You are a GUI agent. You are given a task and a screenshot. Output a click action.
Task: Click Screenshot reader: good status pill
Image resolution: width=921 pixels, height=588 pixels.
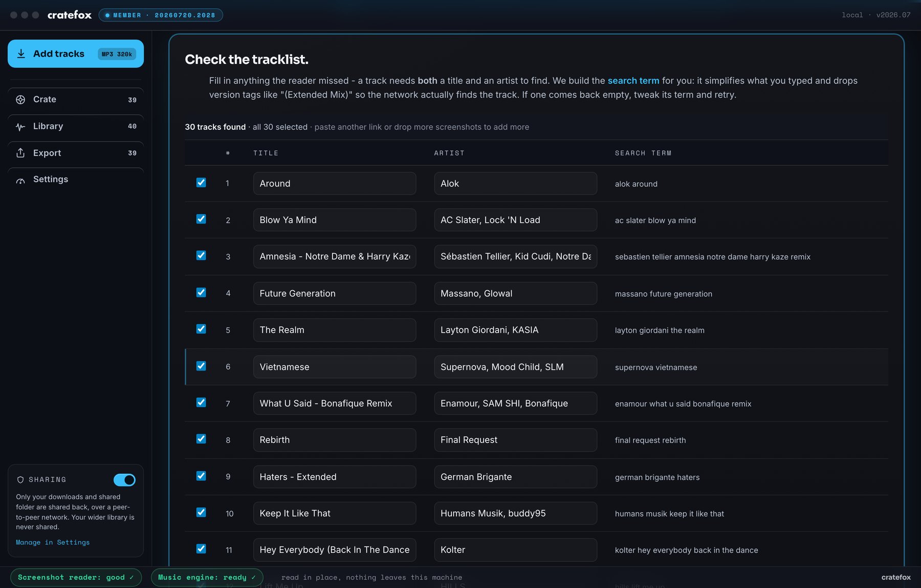[76, 577]
